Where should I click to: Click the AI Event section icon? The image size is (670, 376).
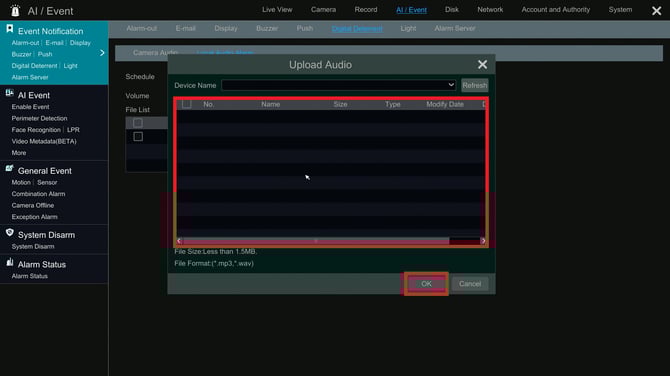pyautogui.click(x=9, y=93)
